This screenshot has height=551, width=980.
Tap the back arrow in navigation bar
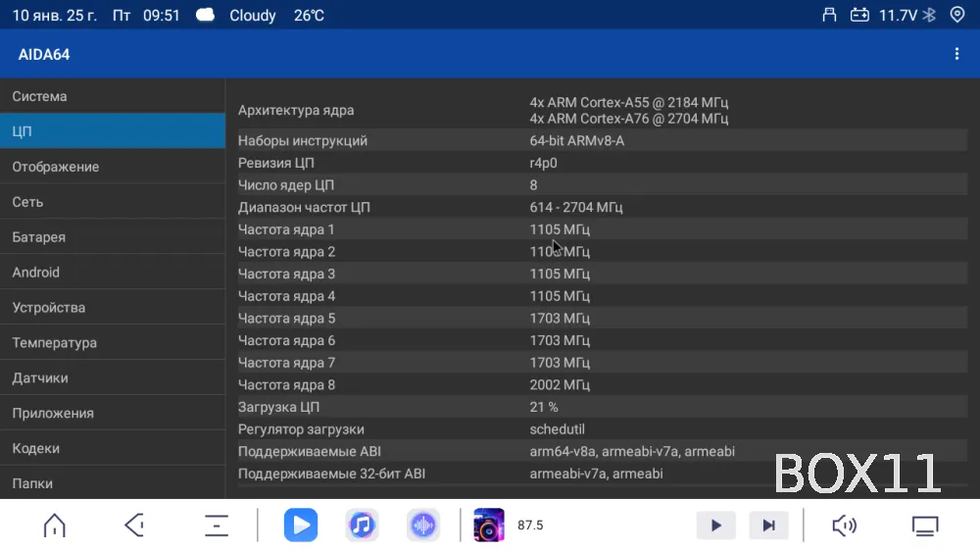[x=135, y=526]
